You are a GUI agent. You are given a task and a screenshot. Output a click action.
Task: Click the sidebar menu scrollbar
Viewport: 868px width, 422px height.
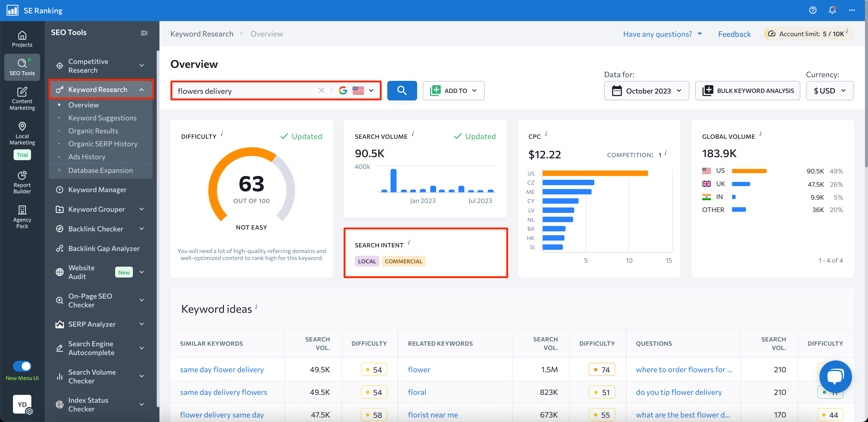coord(157,229)
